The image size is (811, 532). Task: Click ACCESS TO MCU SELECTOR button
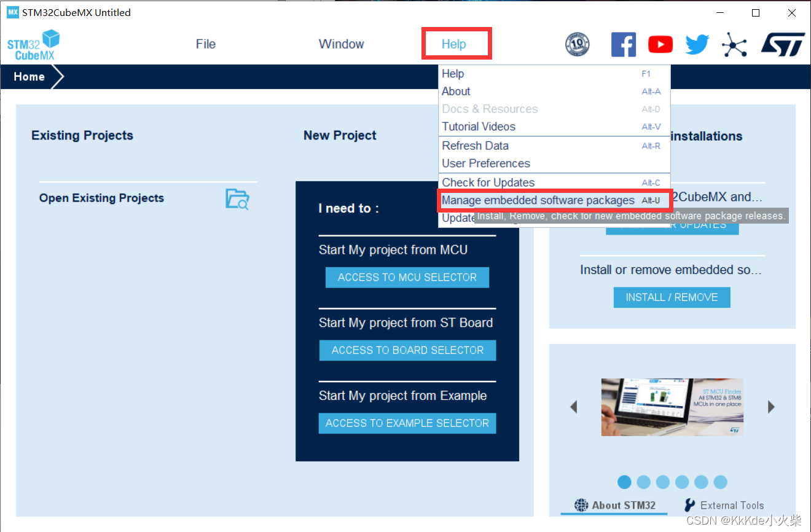(x=407, y=278)
